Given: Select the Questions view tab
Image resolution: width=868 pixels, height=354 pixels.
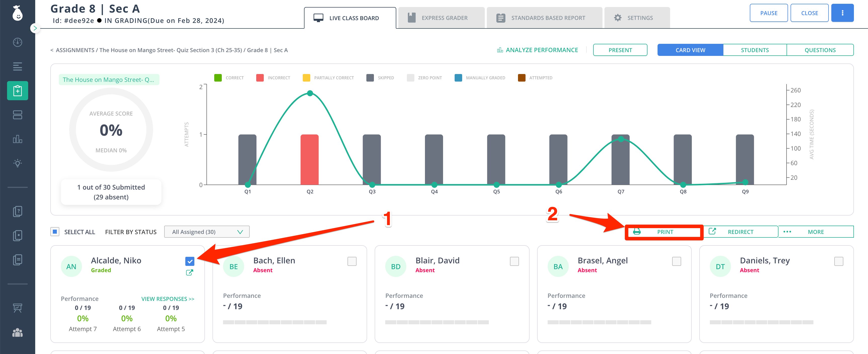Looking at the screenshot, I should [820, 50].
